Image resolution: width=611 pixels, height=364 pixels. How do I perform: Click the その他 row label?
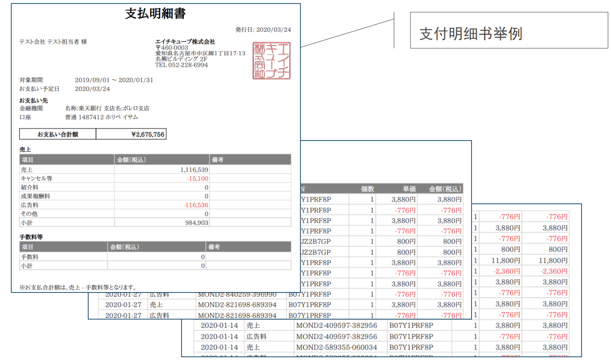pyautogui.click(x=29, y=213)
